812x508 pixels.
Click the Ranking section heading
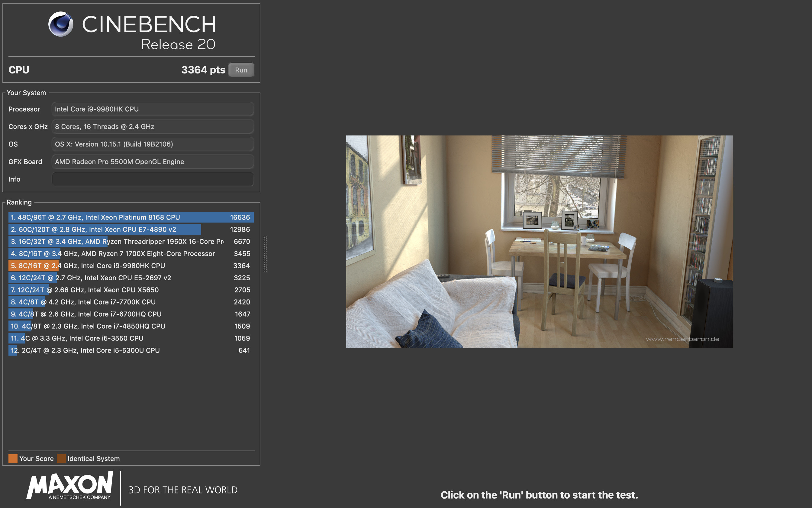(19, 202)
